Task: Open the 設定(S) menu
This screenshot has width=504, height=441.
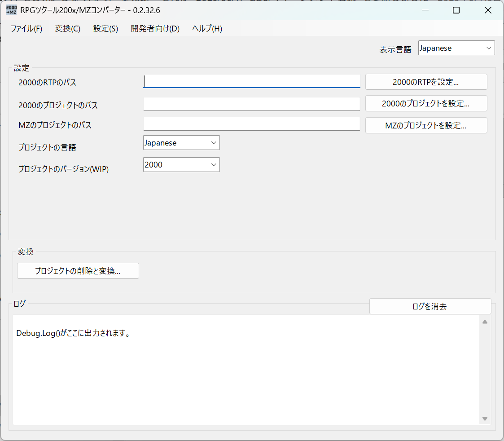Action: [105, 29]
